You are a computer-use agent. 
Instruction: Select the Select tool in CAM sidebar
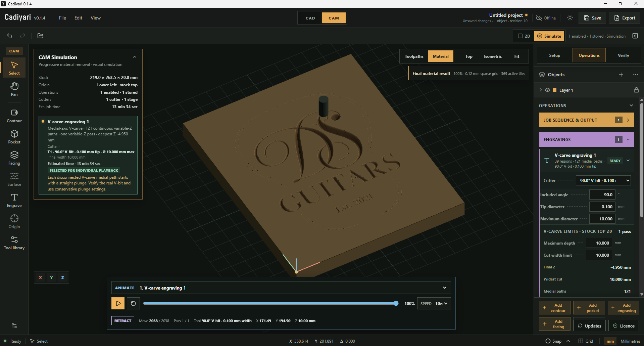[14, 68]
